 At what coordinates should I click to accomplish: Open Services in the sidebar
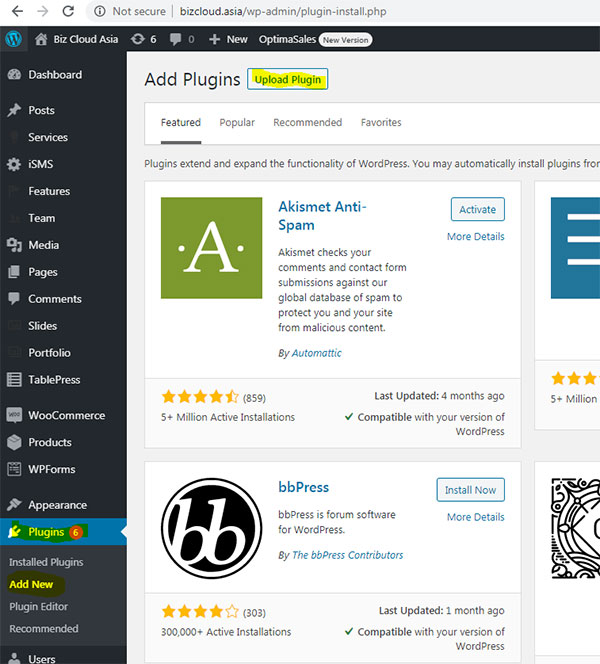[48, 137]
